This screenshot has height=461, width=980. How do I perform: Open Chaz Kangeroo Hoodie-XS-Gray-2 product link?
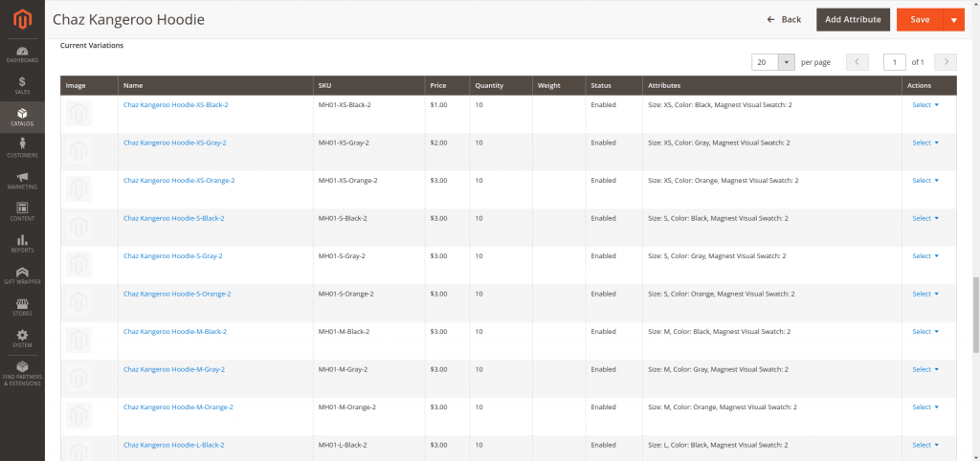(174, 143)
